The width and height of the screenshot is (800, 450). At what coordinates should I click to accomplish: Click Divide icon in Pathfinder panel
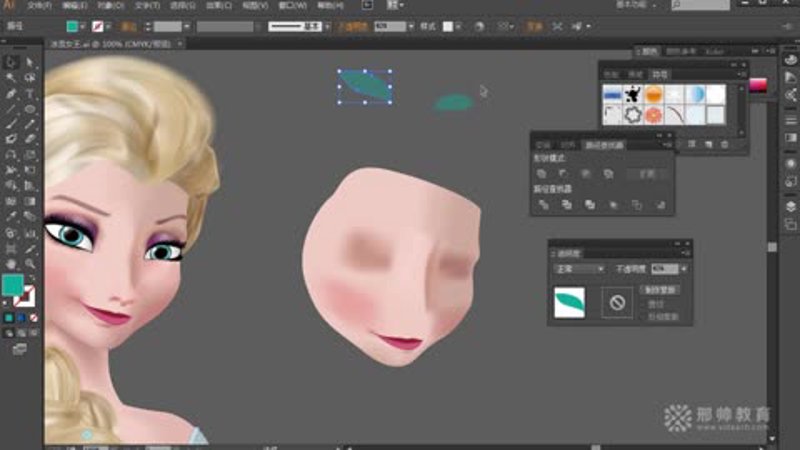(543, 205)
